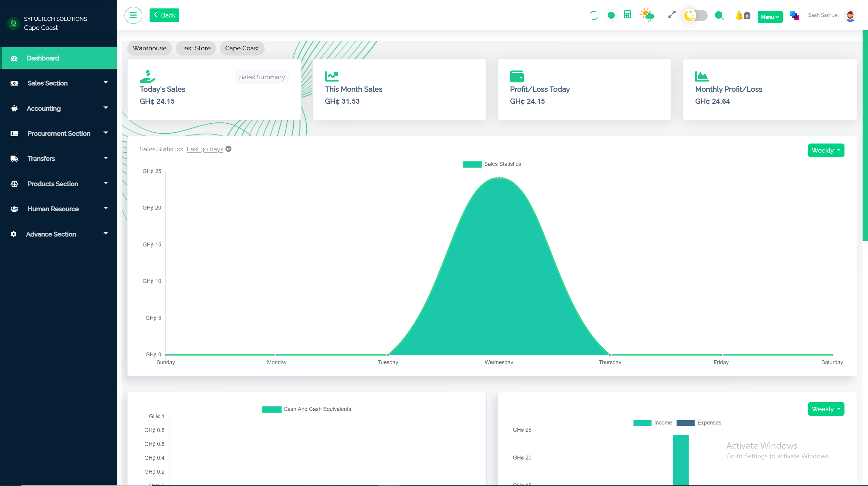Image resolution: width=868 pixels, height=486 pixels.
Task: Open the green Menu dropdown
Action: tap(770, 17)
